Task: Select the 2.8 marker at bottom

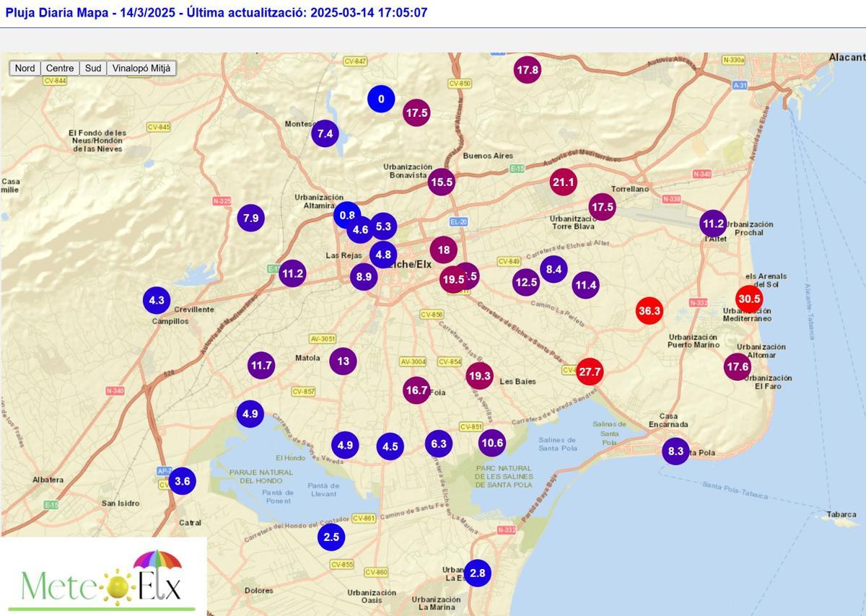Action: [x=477, y=573]
